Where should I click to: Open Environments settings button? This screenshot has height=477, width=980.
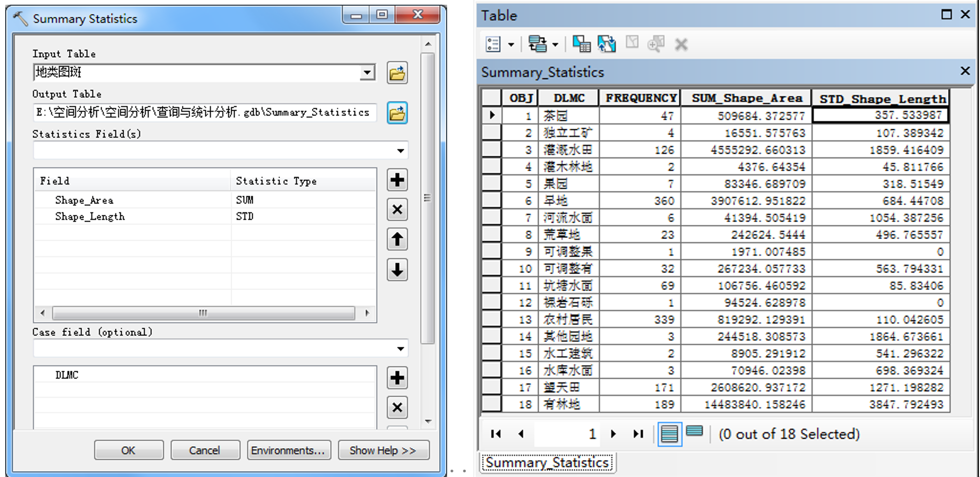[289, 450]
